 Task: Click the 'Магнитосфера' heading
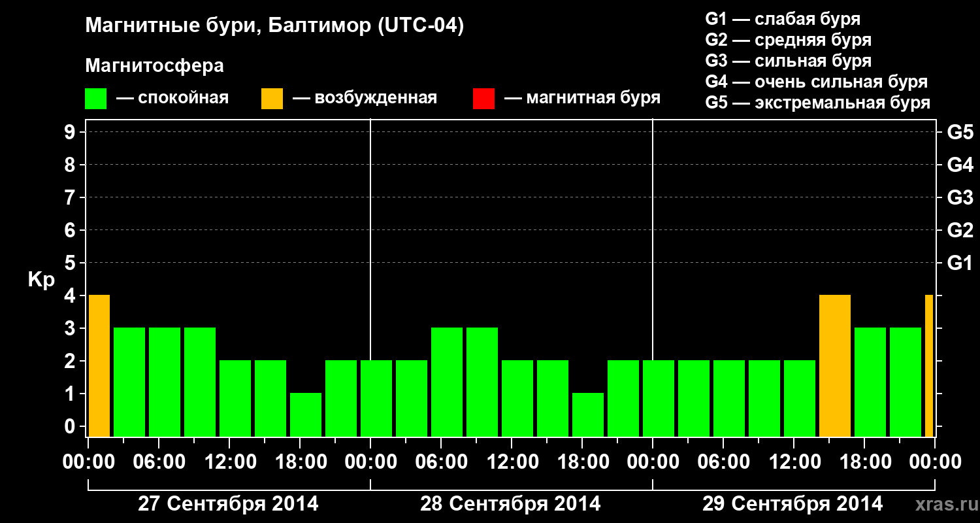coord(154,66)
